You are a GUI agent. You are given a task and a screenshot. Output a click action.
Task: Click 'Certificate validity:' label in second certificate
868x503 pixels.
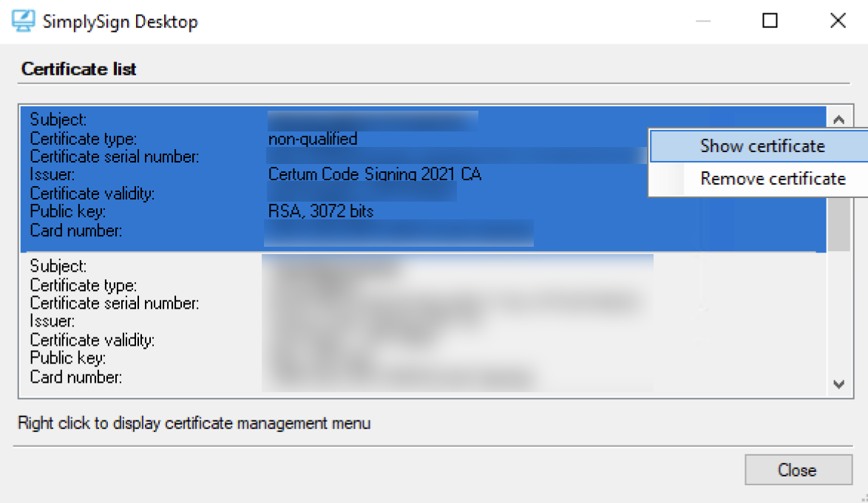tap(92, 340)
